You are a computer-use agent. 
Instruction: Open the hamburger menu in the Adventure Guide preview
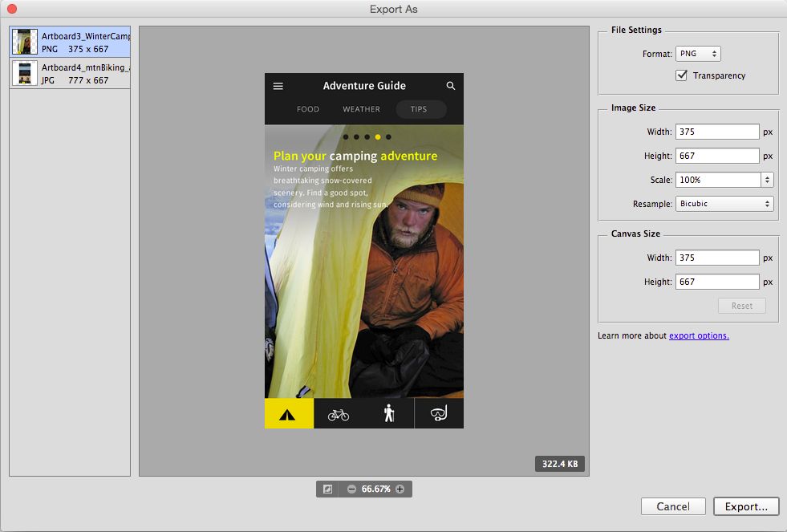tap(278, 86)
